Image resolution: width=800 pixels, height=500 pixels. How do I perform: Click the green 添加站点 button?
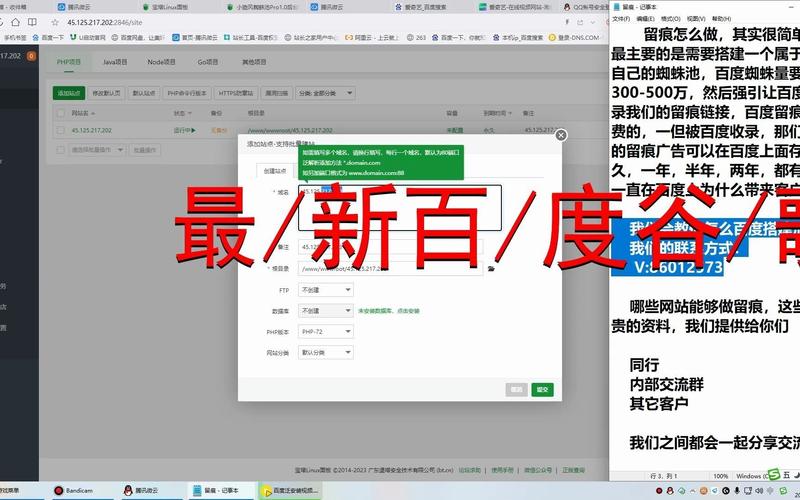(x=69, y=93)
